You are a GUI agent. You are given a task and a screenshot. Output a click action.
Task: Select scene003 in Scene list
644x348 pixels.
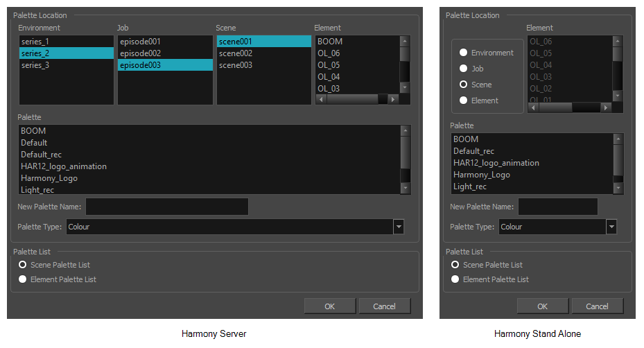235,65
